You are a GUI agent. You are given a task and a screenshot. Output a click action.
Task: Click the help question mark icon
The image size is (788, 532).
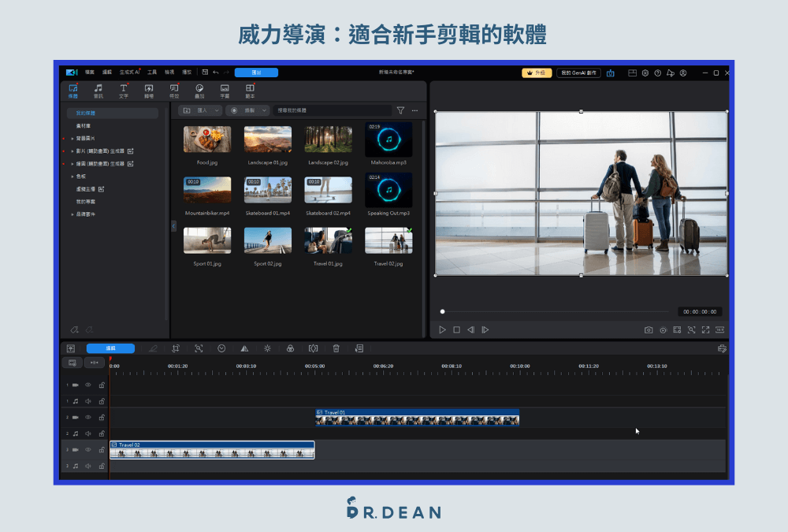pyautogui.click(x=658, y=73)
